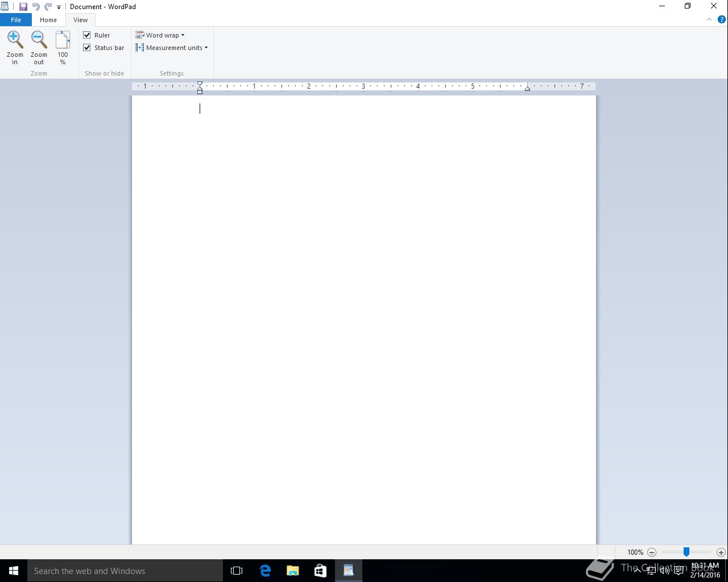Click the Zoom in magnifier button

pyautogui.click(x=15, y=48)
